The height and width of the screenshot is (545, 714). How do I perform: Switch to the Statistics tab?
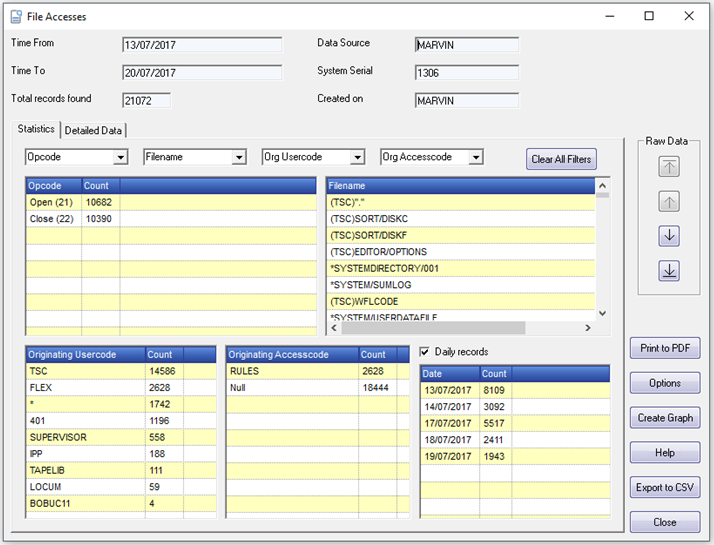36,129
